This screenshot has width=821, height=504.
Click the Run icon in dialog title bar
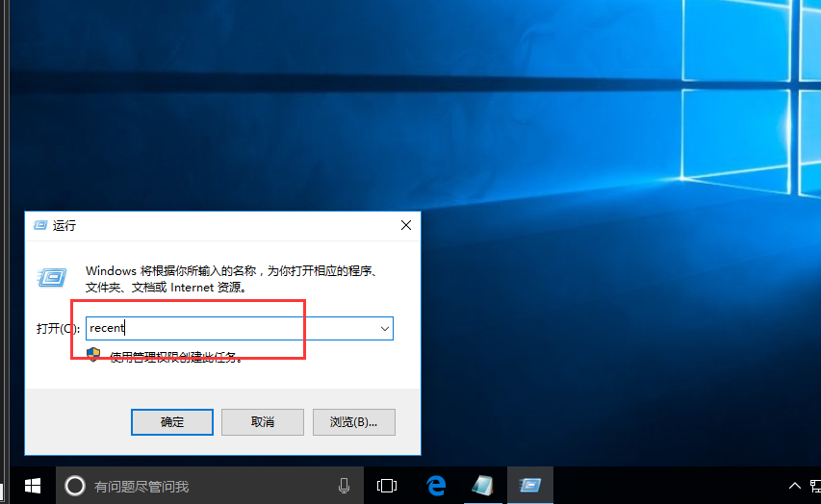coord(40,225)
